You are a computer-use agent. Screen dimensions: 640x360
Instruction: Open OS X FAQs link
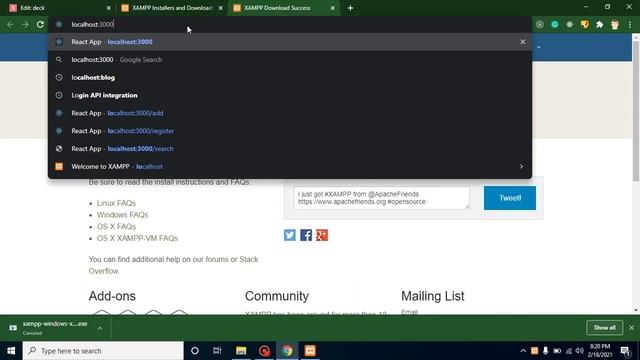pos(116,227)
